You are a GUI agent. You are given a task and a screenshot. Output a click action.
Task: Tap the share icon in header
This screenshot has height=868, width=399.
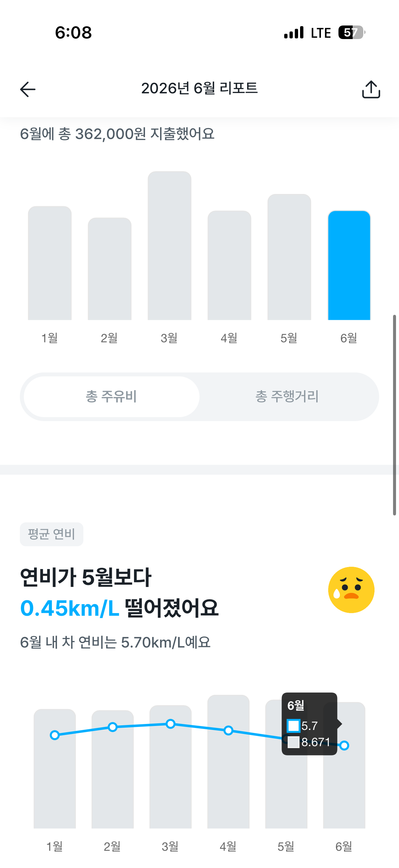[x=371, y=89]
